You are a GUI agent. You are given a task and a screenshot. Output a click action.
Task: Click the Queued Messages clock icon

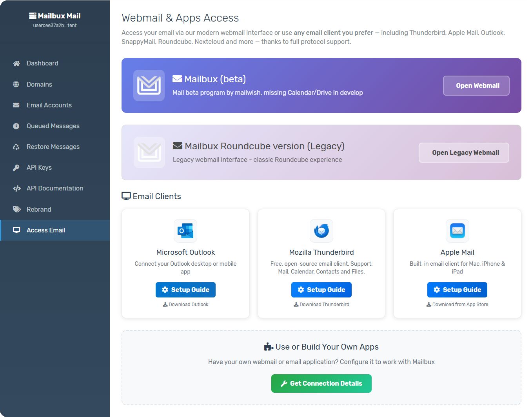(16, 126)
